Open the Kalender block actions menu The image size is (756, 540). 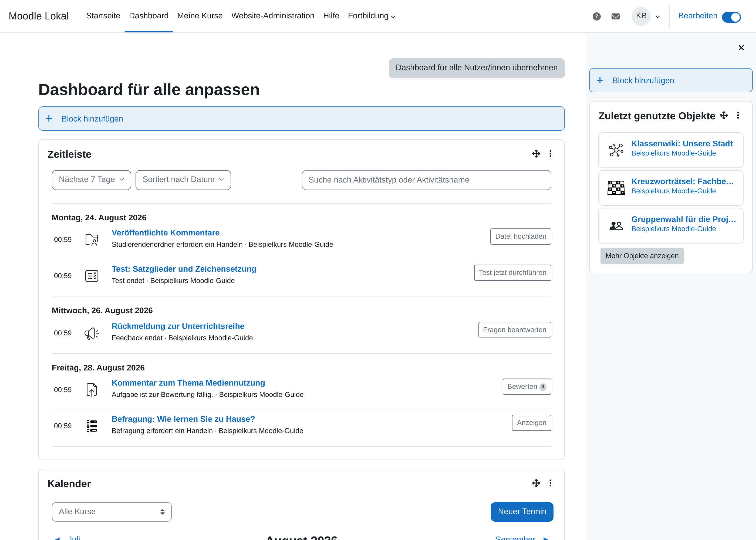point(551,483)
